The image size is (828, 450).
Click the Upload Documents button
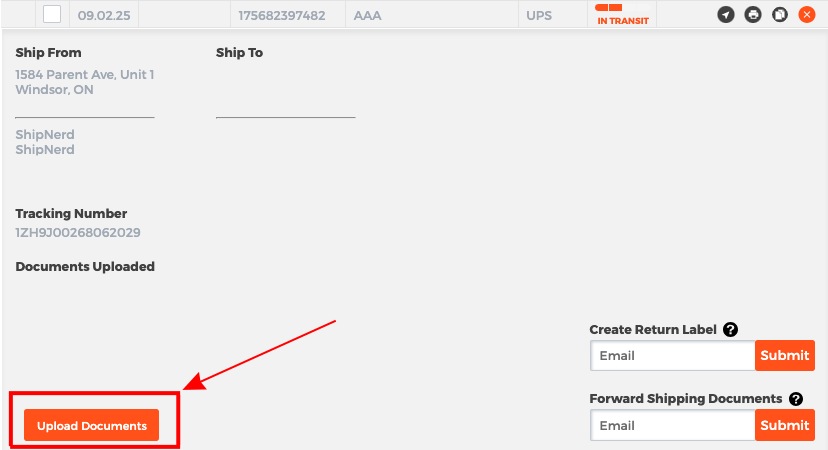pyautogui.click(x=92, y=426)
